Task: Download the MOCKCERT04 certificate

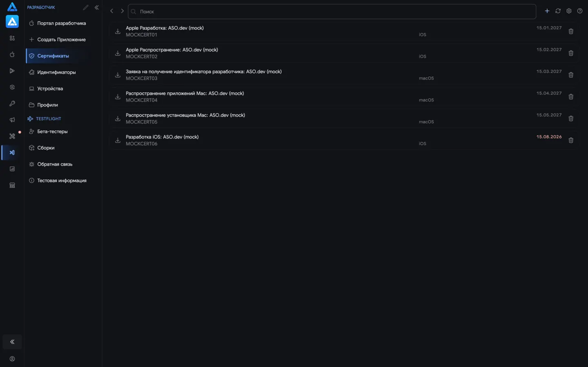Action: click(118, 97)
